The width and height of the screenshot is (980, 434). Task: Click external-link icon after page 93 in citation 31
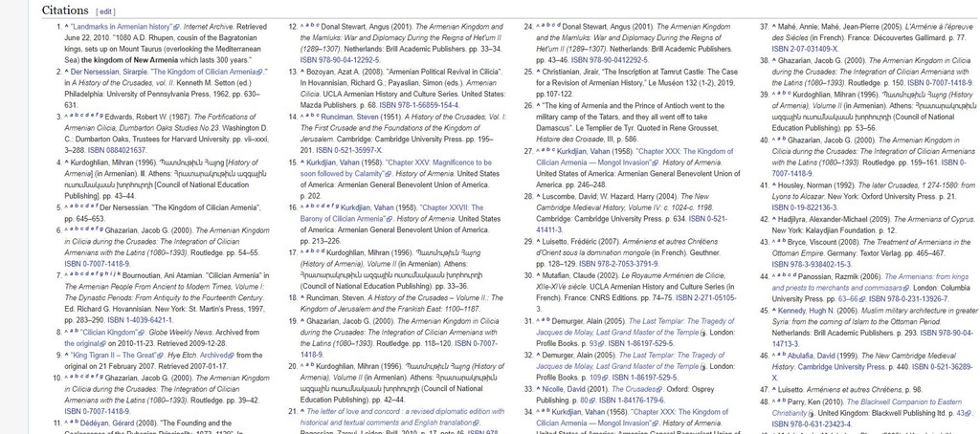point(601,344)
